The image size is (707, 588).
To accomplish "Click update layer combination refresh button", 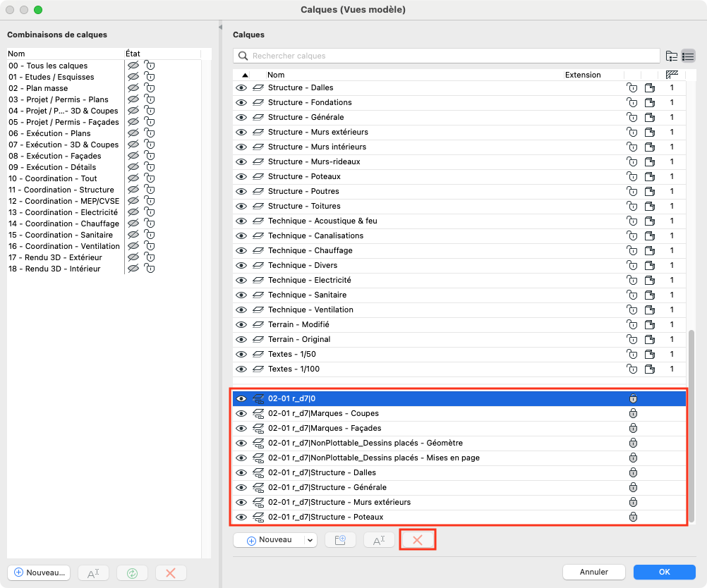I will tap(132, 572).
